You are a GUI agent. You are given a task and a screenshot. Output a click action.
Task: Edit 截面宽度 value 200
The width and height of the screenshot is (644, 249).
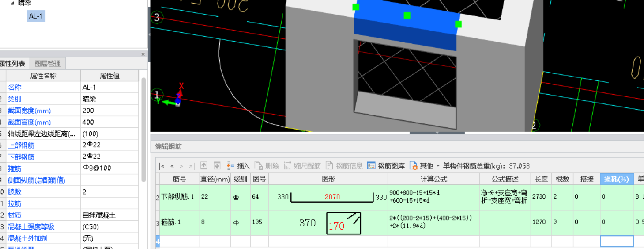[109, 111]
